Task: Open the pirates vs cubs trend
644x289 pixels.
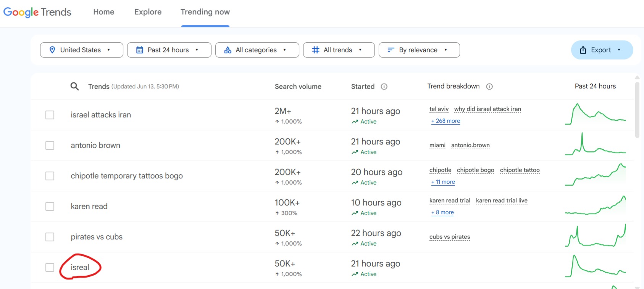Action: point(97,237)
